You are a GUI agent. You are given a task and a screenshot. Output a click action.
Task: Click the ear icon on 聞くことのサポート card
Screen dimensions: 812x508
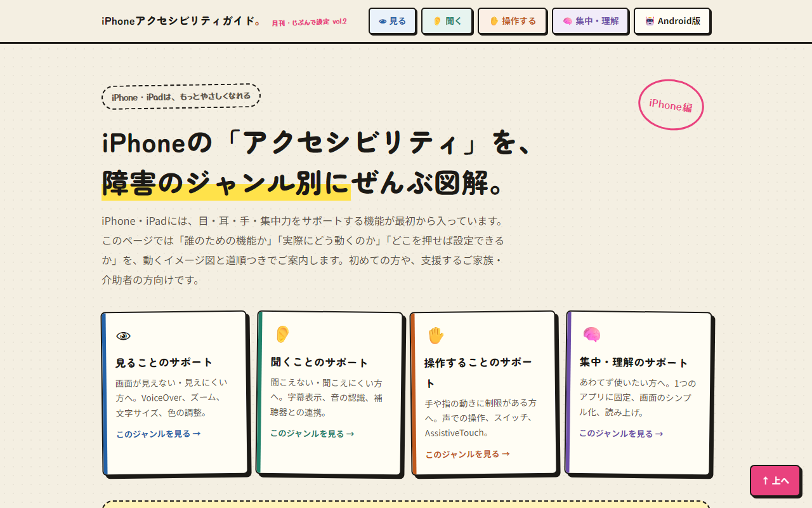coord(282,334)
